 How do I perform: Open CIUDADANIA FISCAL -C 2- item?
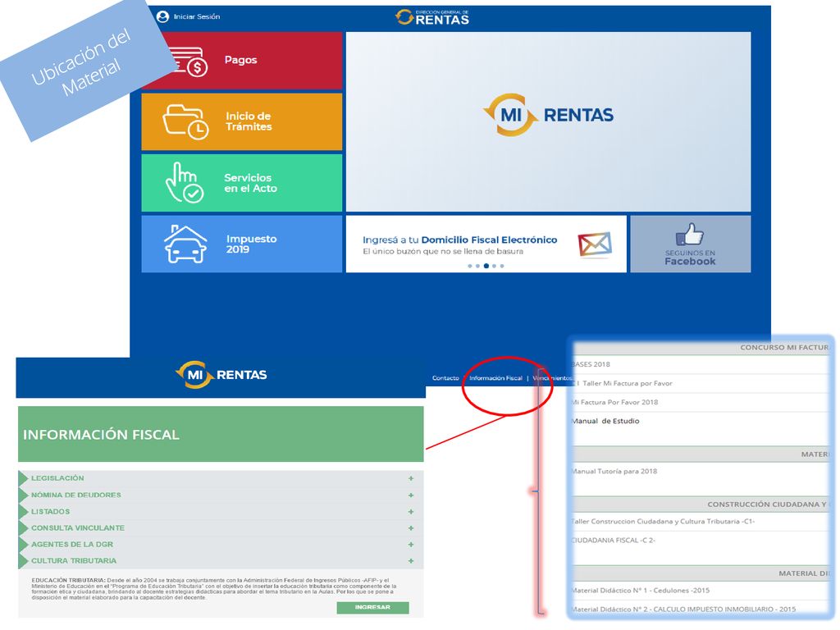pos(613,540)
